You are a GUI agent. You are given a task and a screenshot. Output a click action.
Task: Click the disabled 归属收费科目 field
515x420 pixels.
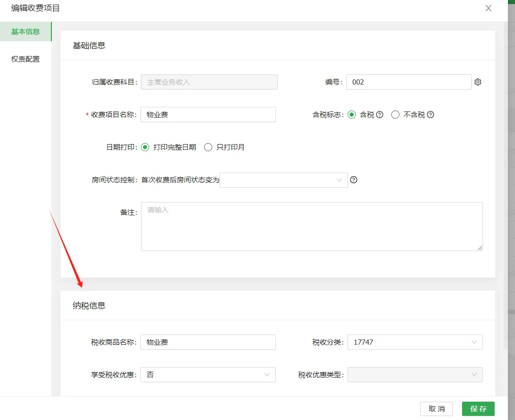click(x=209, y=82)
